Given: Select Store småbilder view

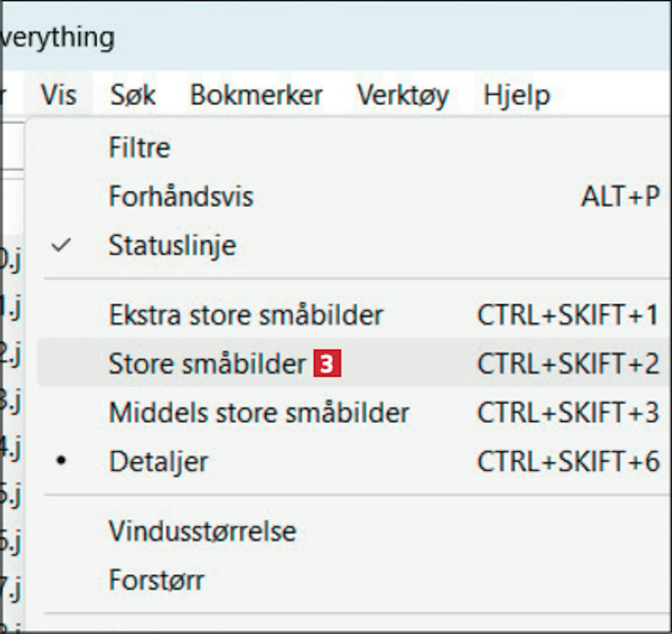Looking at the screenshot, I should 207,364.
